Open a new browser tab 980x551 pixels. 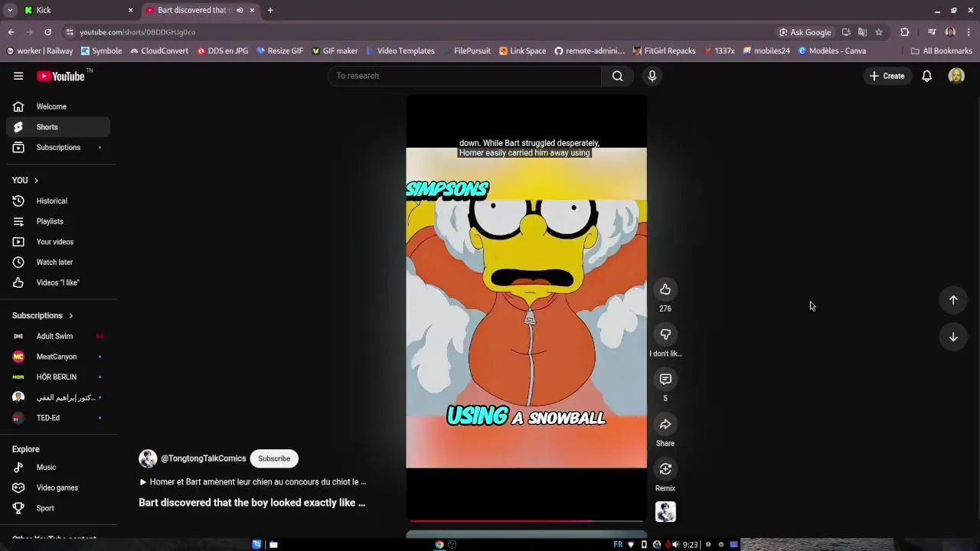coord(270,10)
